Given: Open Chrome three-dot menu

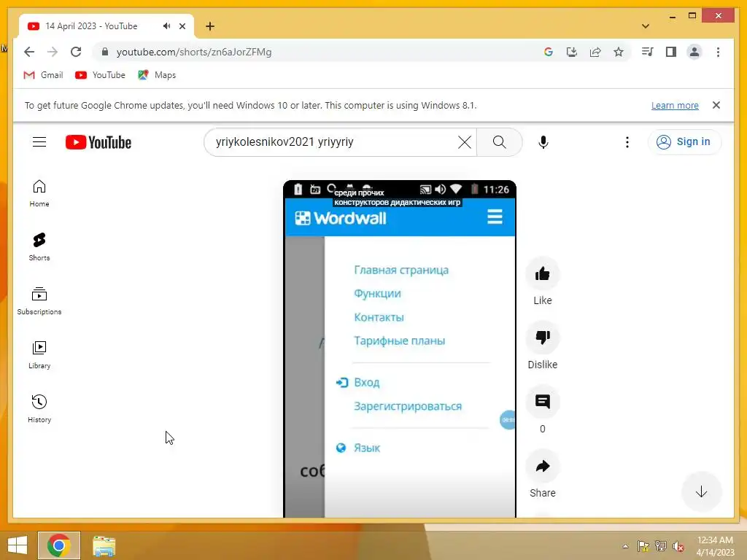Looking at the screenshot, I should (718, 52).
